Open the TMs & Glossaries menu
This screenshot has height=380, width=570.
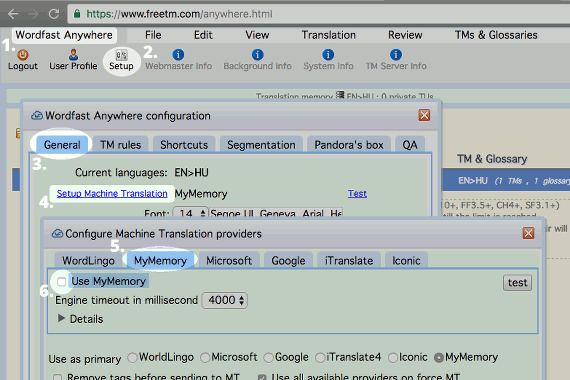(x=496, y=35)
